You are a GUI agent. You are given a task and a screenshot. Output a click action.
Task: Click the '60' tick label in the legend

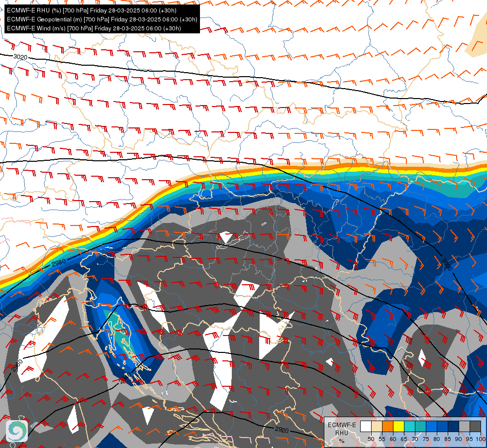click(393, 439)
